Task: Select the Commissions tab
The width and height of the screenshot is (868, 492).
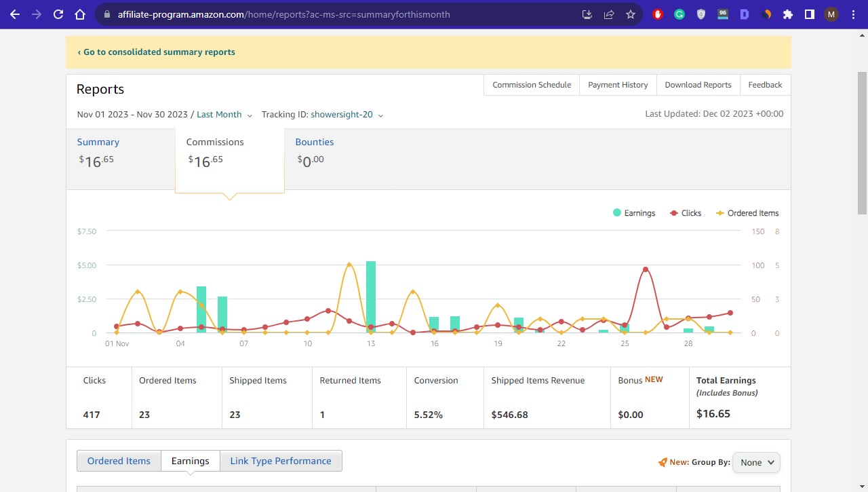Action: (x=230, y=159)
